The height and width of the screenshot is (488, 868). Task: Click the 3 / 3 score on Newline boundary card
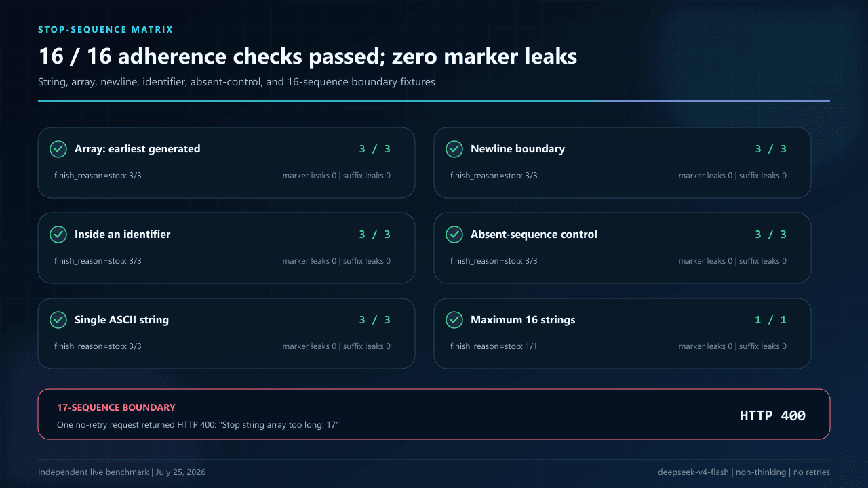[x=771, y=149]
